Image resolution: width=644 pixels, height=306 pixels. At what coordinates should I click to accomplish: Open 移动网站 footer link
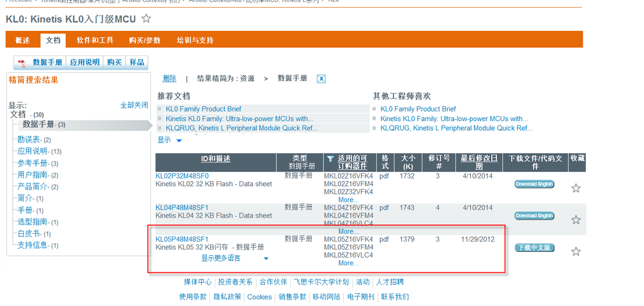(x=326, y=296)
